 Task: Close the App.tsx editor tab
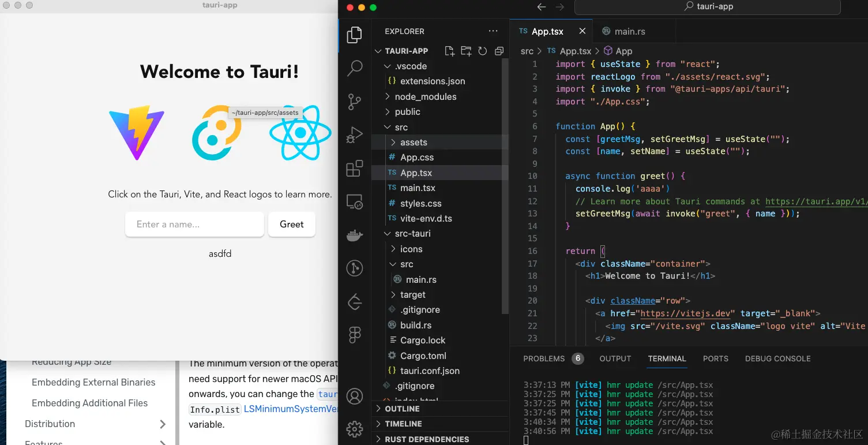click(583, 31)
